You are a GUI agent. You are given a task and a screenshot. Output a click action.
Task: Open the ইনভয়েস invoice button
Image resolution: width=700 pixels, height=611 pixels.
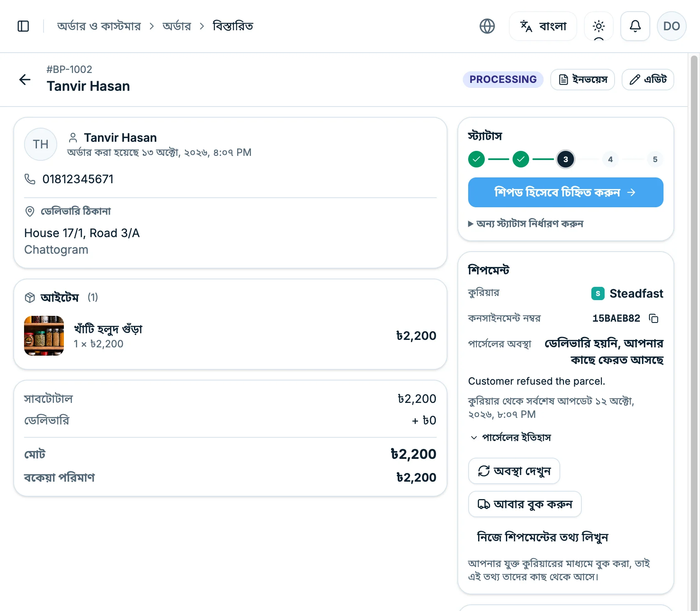coord(583,80)
